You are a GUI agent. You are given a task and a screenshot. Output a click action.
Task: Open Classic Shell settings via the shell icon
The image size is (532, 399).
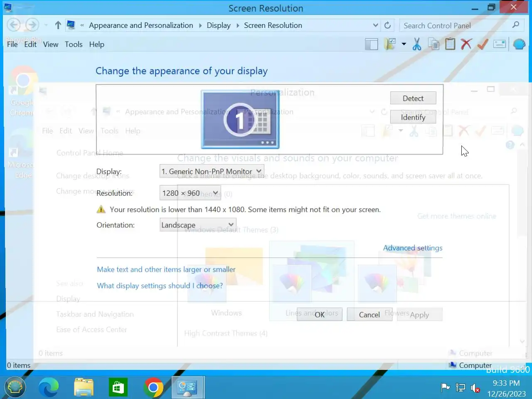(x=519, y=44)
